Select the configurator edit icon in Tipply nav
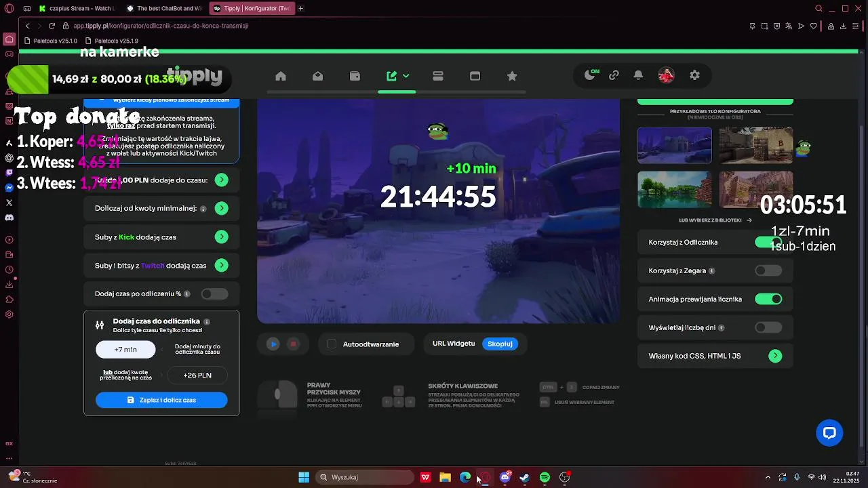 coord(392,76)
